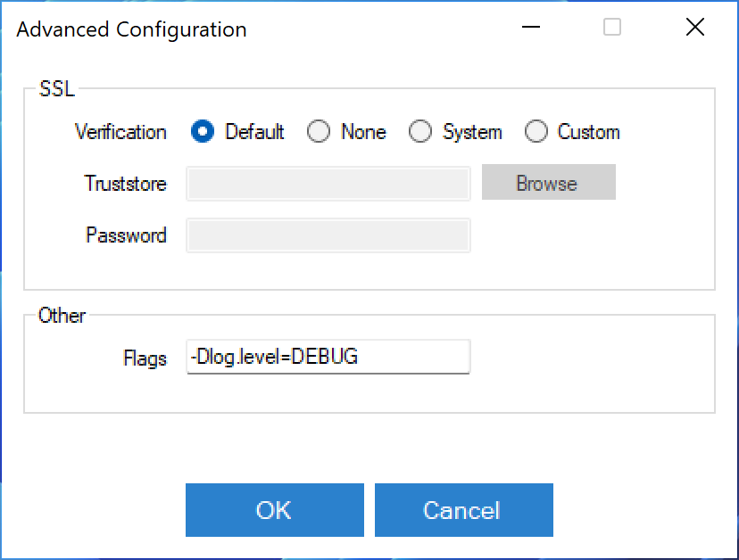Click into the Truststore path field

pos(328,184)
